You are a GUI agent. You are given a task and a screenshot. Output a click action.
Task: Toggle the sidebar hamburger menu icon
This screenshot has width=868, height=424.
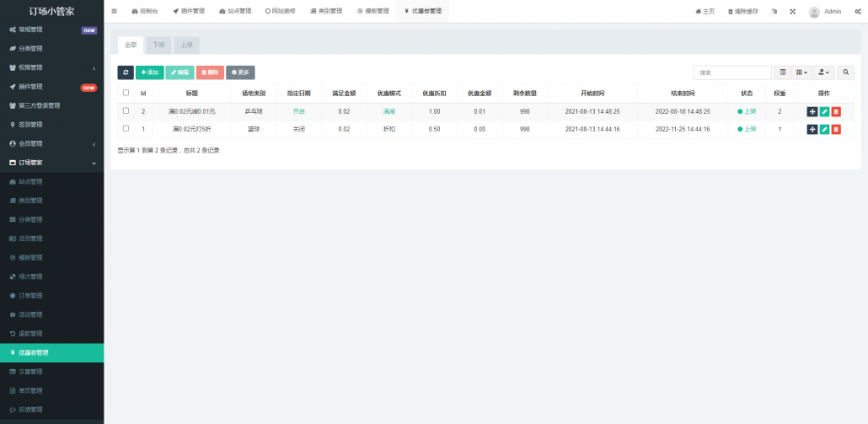point(115,11)
